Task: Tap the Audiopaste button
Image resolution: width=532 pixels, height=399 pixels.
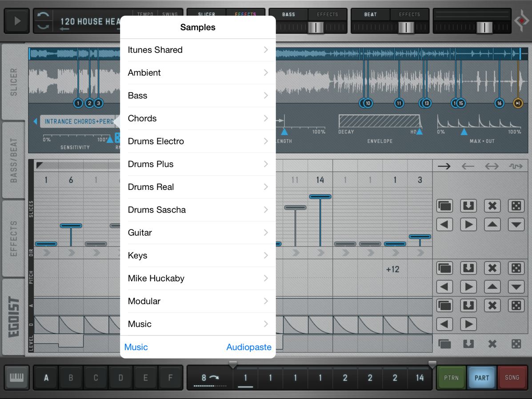Action: (x=248, y=347)
